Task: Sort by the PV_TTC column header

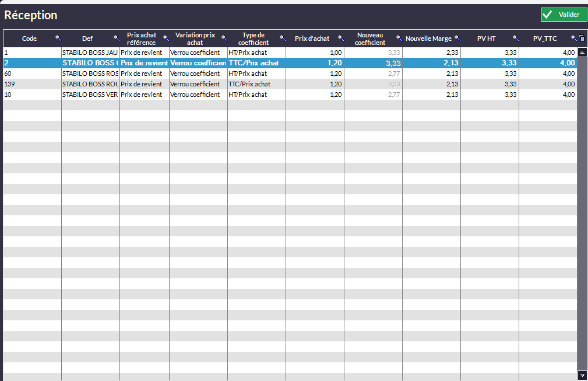Action: point(544,39)
